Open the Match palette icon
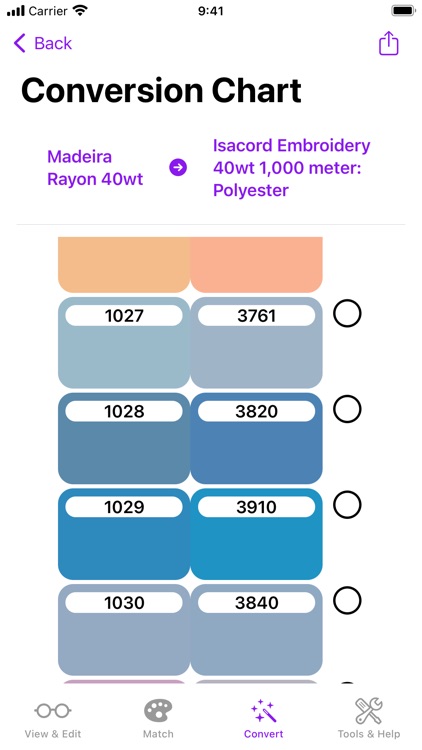Viewport: 422px width, 750px height. (x=158, y=711)
